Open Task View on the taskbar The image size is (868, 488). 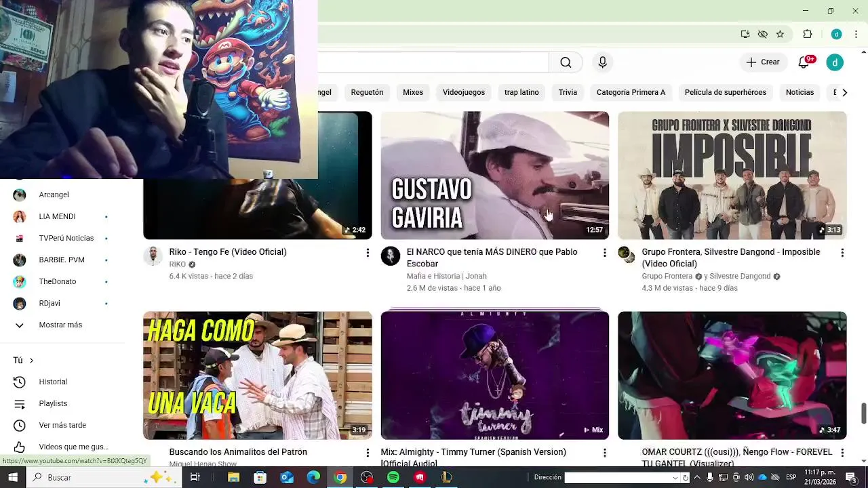(195, 477)
